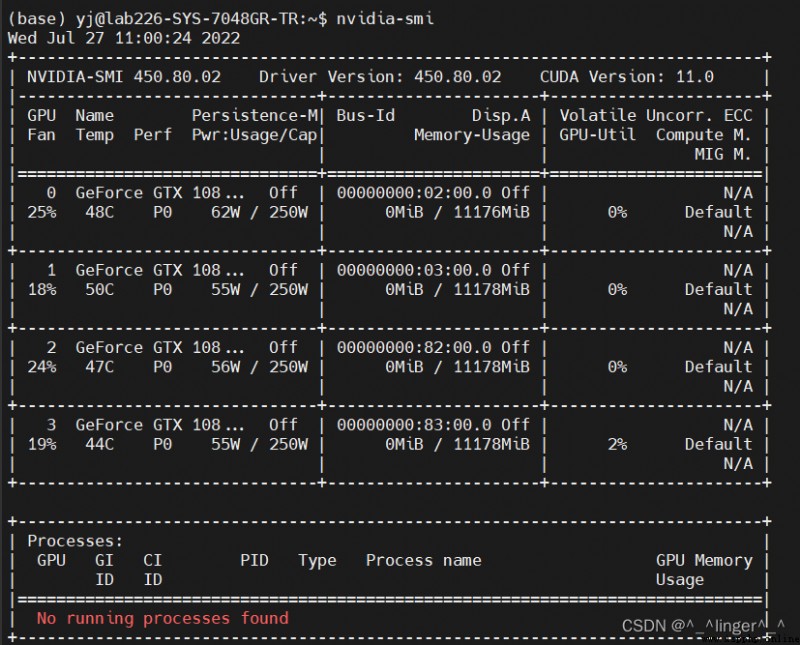Click the PID column header

point(254,560)
